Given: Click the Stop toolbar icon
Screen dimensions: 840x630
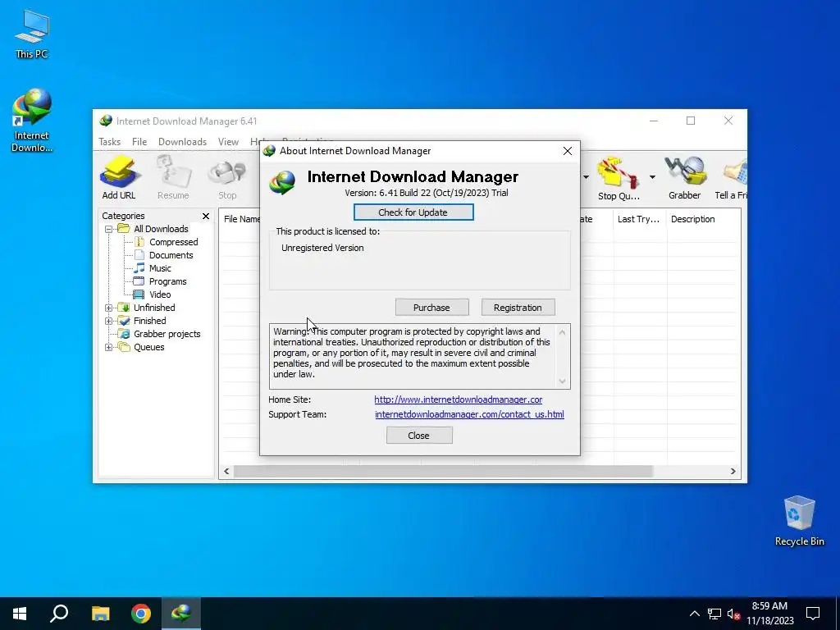Looking at the screenshot, I should pos(227,178).
